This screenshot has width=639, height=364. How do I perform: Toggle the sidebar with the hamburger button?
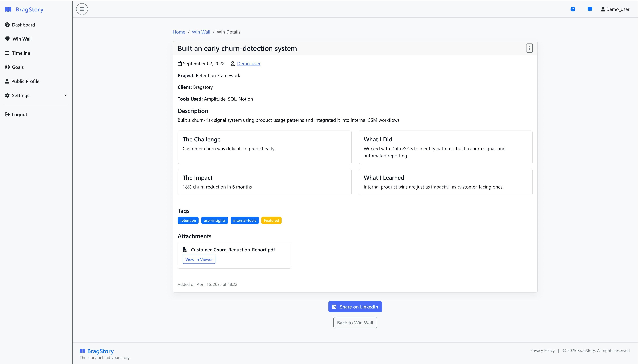82,9
